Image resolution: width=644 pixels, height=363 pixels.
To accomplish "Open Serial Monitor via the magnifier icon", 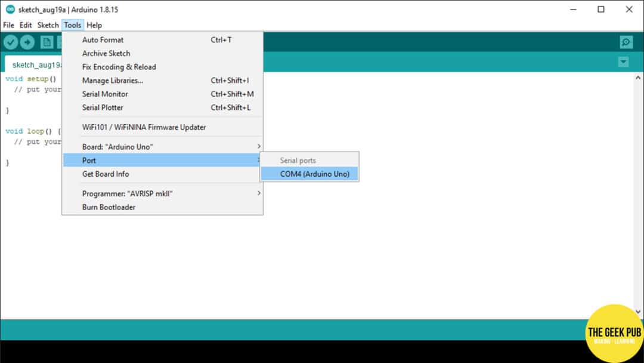I will 625,42.
